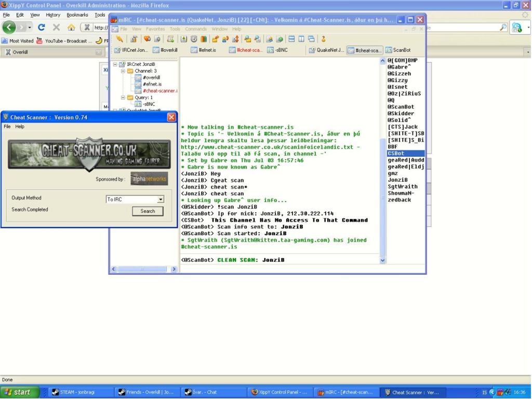Select #efnet.is in treebar

[x=152, y=84]
